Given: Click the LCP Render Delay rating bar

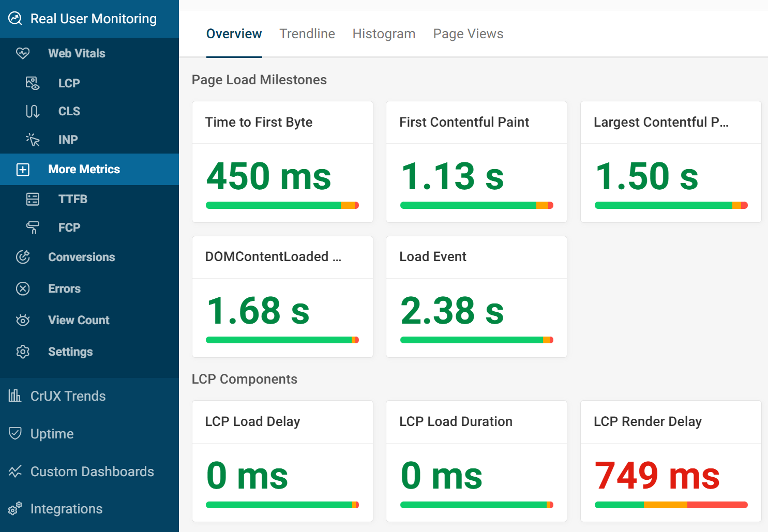Looking at the screenshot, I should pos(671,505).
